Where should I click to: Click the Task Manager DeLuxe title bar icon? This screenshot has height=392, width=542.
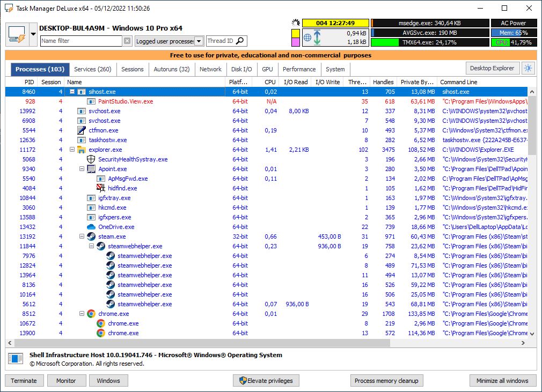pos(9,8)
